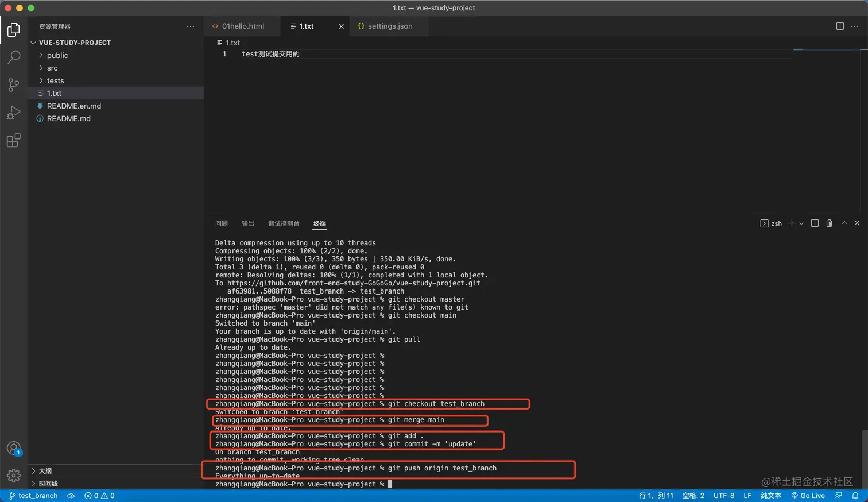
Task: Open the new terminal launch profile dropdown
Action: tap(801, 223)
